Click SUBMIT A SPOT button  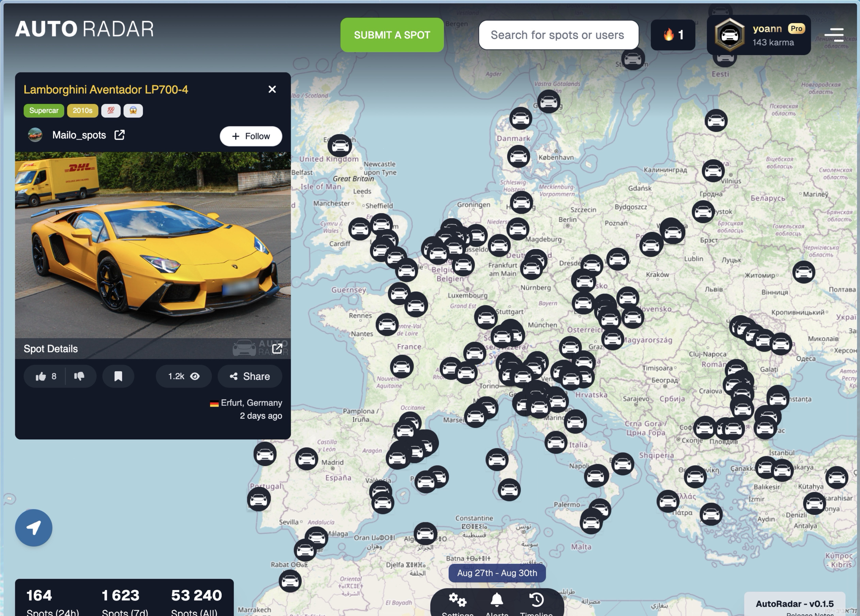[x=392, y=35]
